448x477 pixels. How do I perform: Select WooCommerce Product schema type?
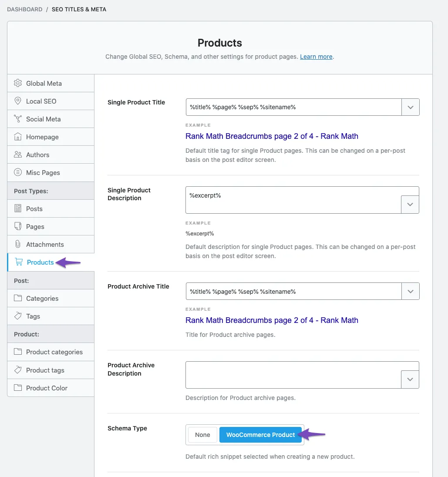(x=260, y=434)
